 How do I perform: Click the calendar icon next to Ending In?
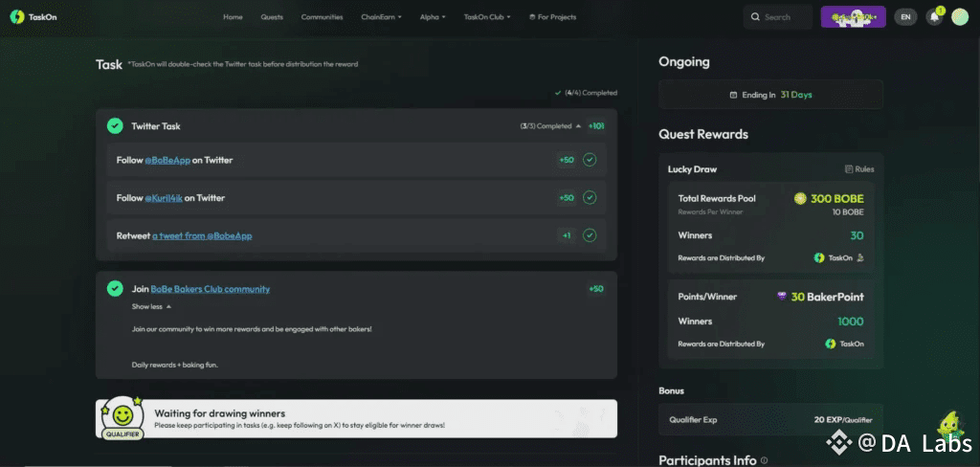pyautogui.click(x=734, y=95)
